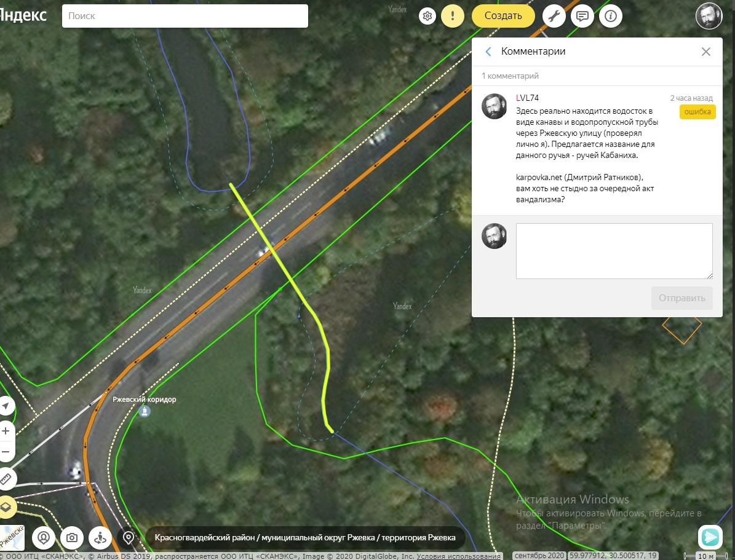Select the ruler measurement tool

pyautogui.click(x=6, y=478)
